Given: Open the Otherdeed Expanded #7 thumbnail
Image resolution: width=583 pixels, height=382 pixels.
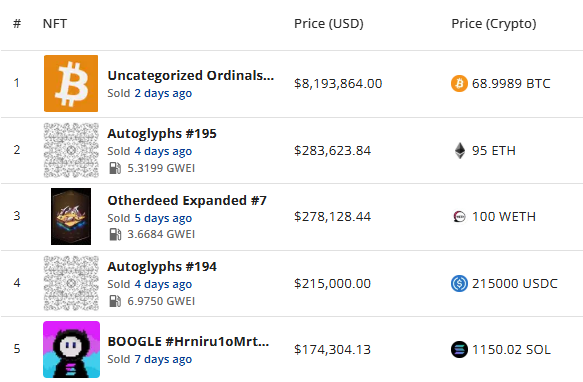Looking at the screenshot, I should [x=71, y=216].
